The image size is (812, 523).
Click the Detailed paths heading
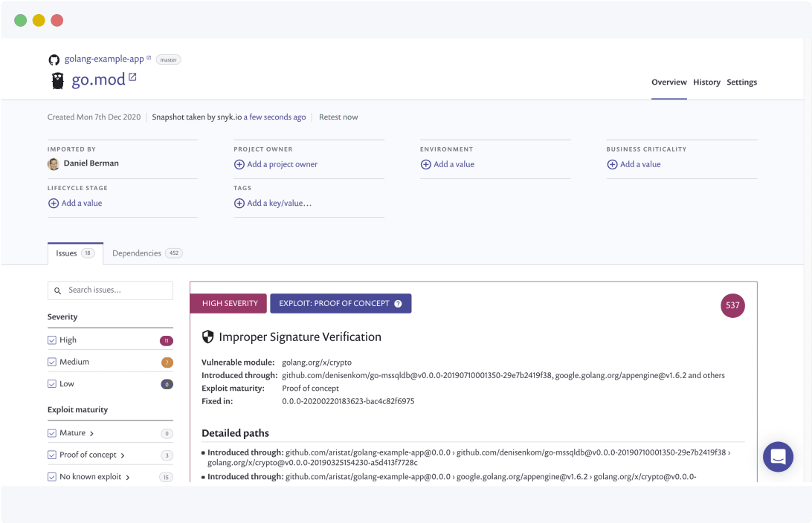coord(235,434)
